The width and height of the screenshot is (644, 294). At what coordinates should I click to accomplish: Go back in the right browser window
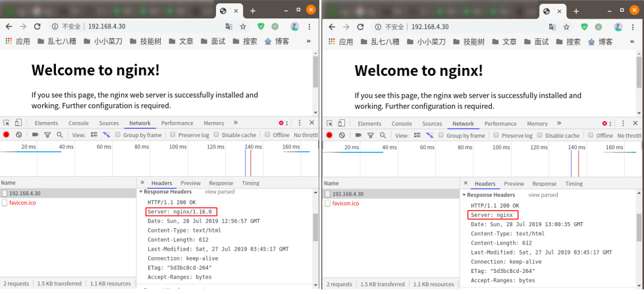tap(333, 27)
